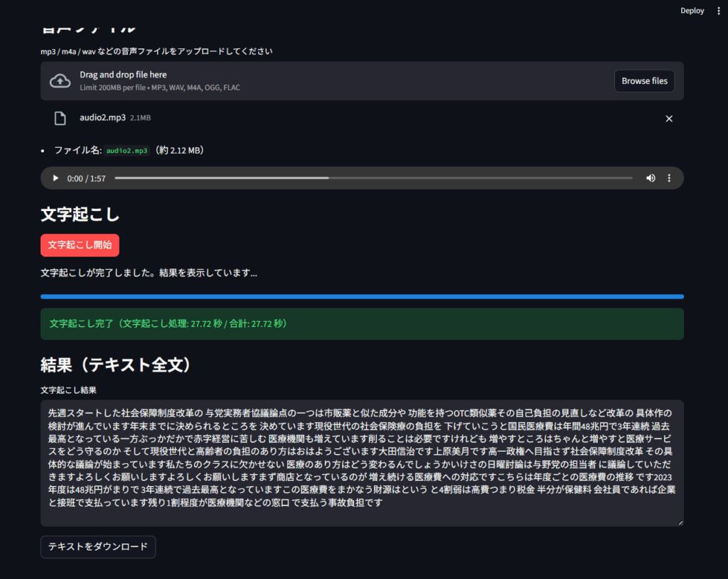Click Browse files to choose audio
Viewport: 728px width, 579px height.
tap(644, 81)
